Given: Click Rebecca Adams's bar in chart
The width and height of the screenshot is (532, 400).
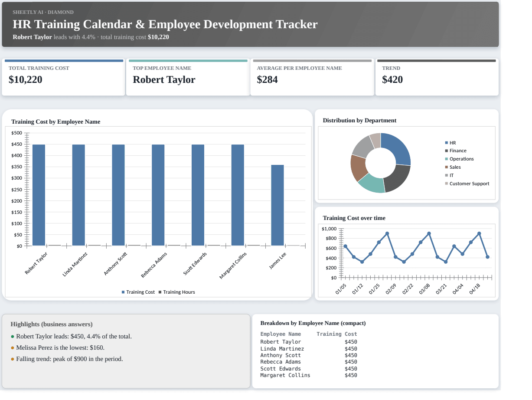Looking at the screenshot, I should coord(158,195).
